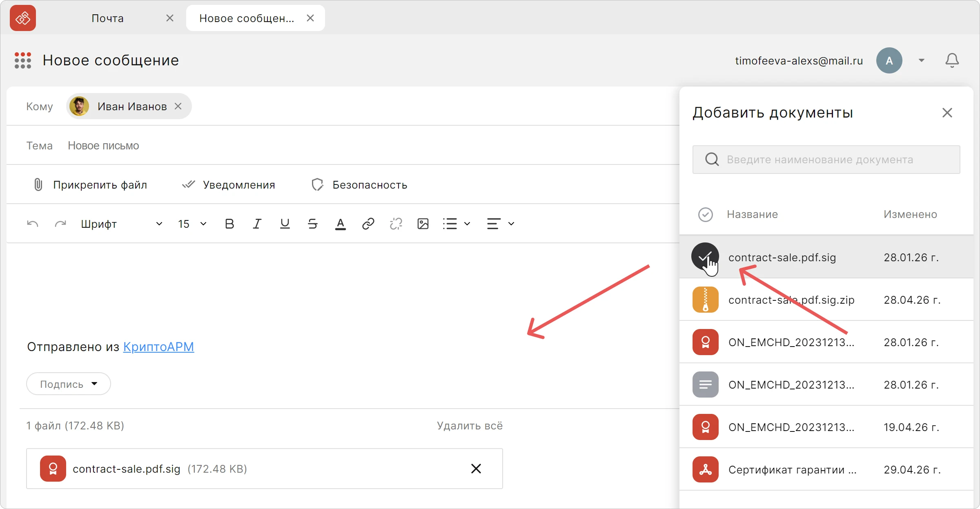Insert a hyperlink with link icon
The image size is (980, 509).
pyautogui.click(x=368, y=224)
